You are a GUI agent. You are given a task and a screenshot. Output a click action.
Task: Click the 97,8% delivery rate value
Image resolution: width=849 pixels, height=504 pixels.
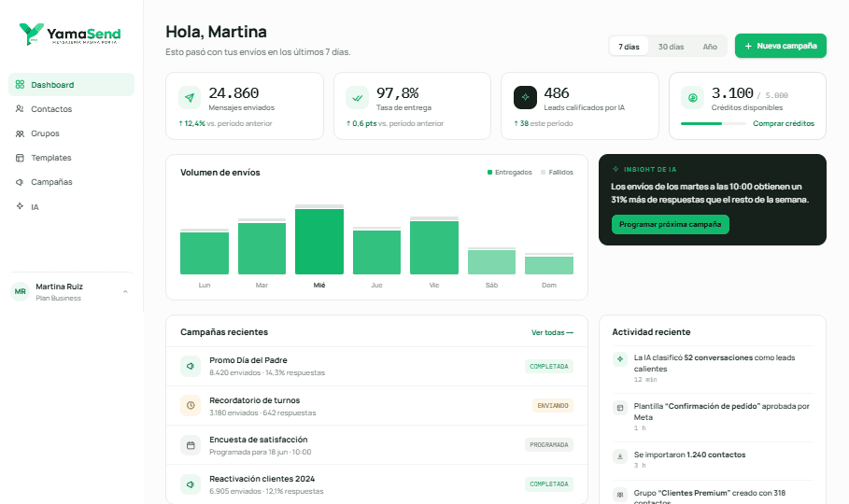tap(398, 93)
